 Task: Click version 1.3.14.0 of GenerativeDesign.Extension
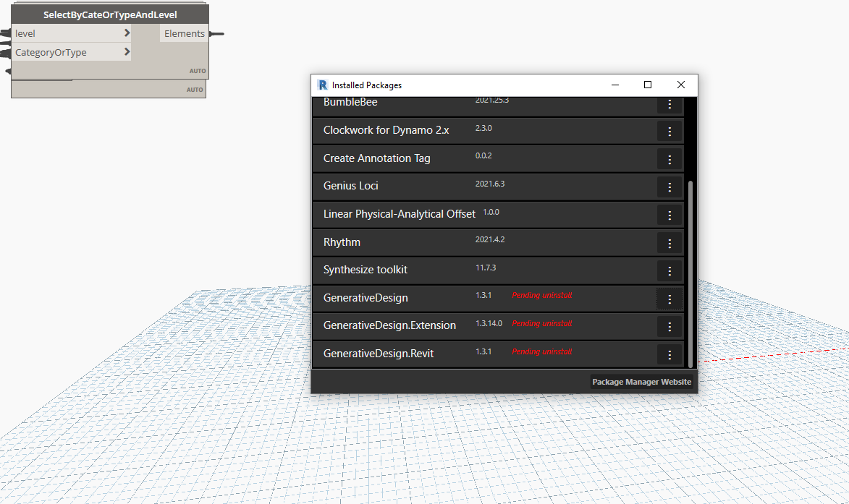click(489, 323)
